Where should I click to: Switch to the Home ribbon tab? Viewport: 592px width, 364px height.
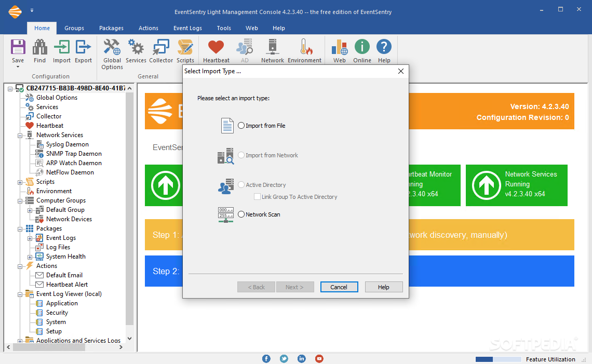click(x=42, y=28)
